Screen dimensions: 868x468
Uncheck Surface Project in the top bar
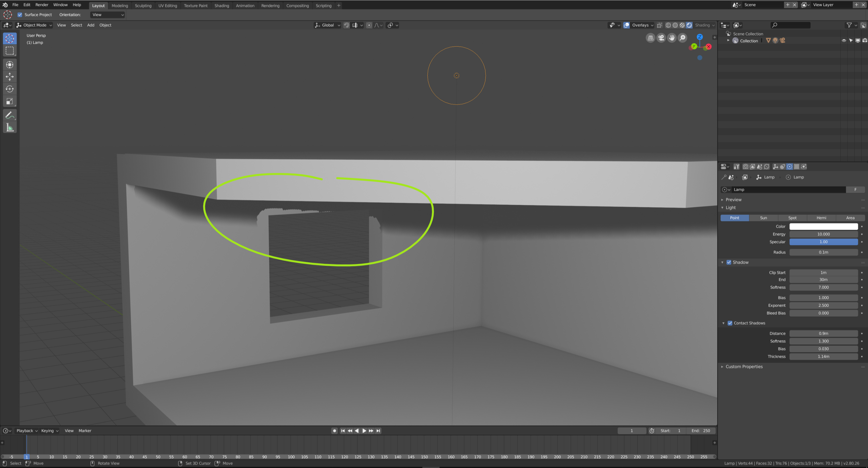click(x=20, y=15)
